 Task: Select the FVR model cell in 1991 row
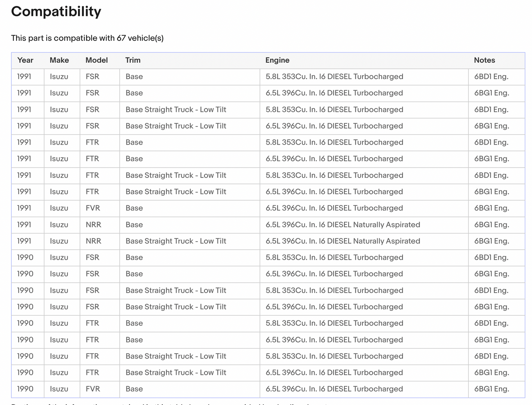pos(93,208)
